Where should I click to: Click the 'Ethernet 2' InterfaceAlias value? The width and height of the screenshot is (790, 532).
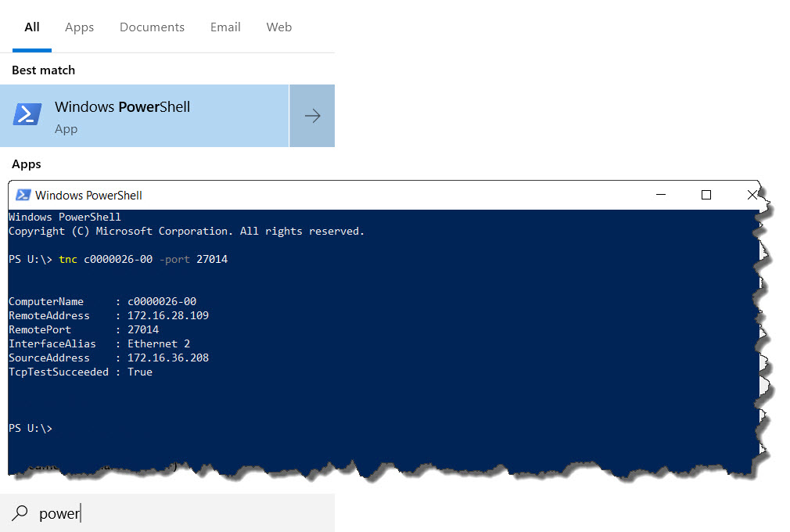(x=159, y=343)
